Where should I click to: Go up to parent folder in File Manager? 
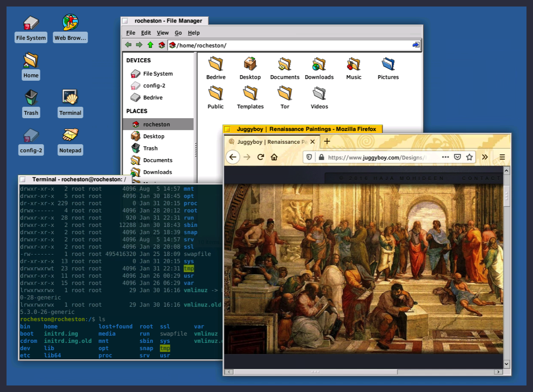pos(150,45)
